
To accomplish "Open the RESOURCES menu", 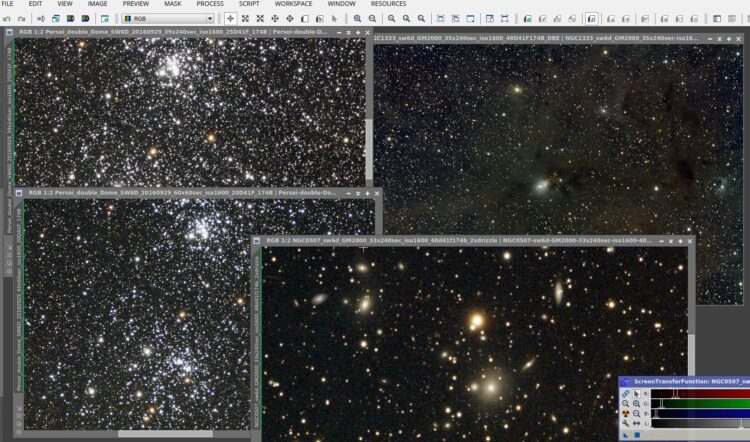I will pos(388,4).
